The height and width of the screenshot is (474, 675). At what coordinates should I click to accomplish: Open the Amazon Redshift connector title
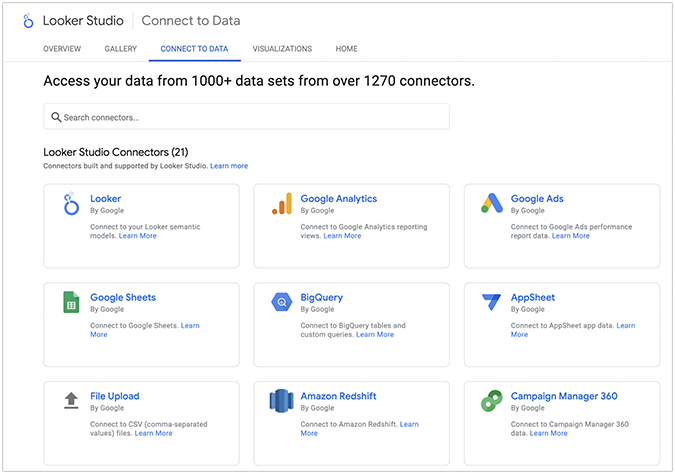click(x=338, y=396)
